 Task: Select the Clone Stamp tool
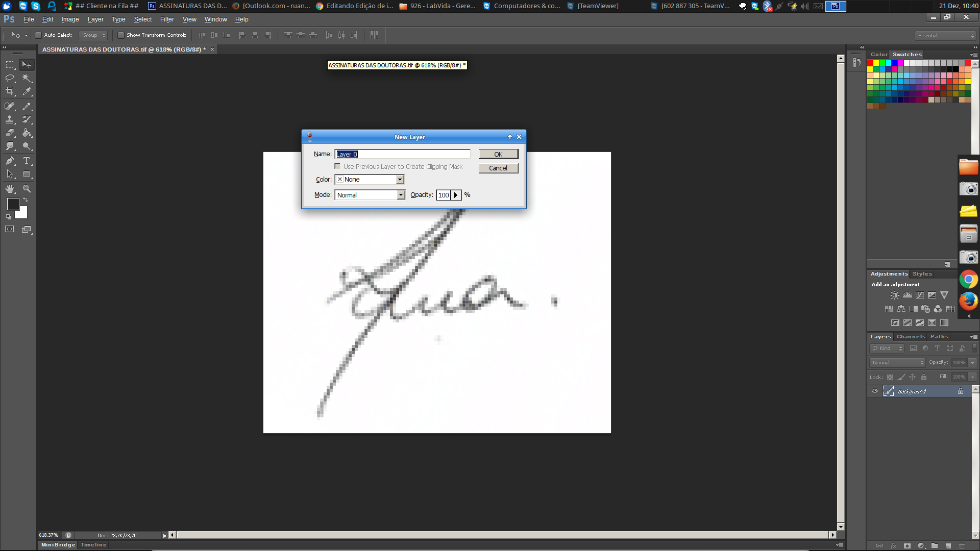click(x=10, y=119)
